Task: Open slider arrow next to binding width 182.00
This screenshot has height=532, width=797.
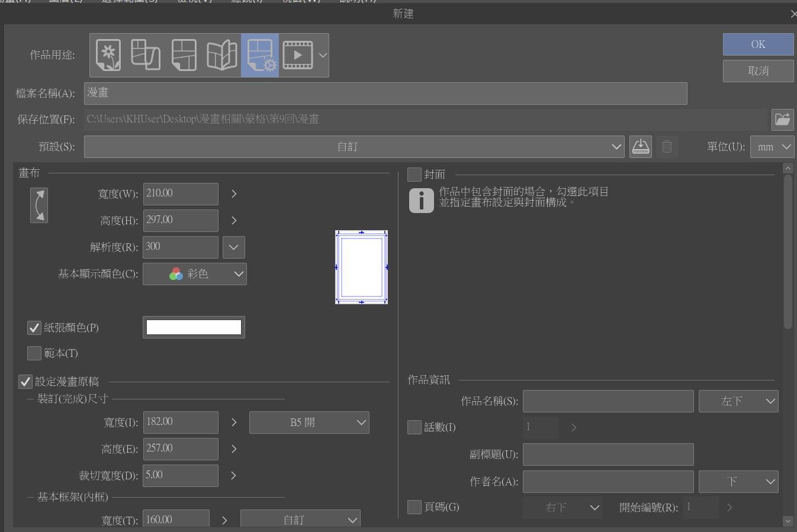Action: (x=234, y=423)
